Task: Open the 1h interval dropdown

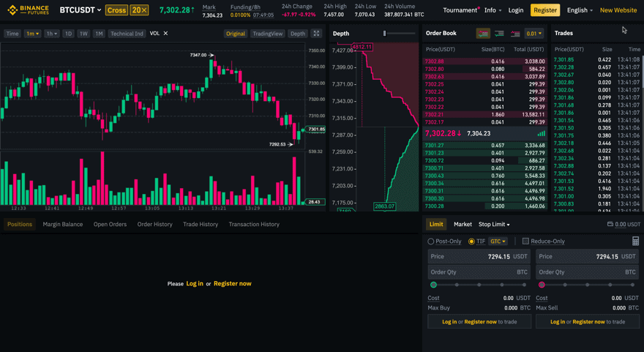Action: (x=51, y=34)
